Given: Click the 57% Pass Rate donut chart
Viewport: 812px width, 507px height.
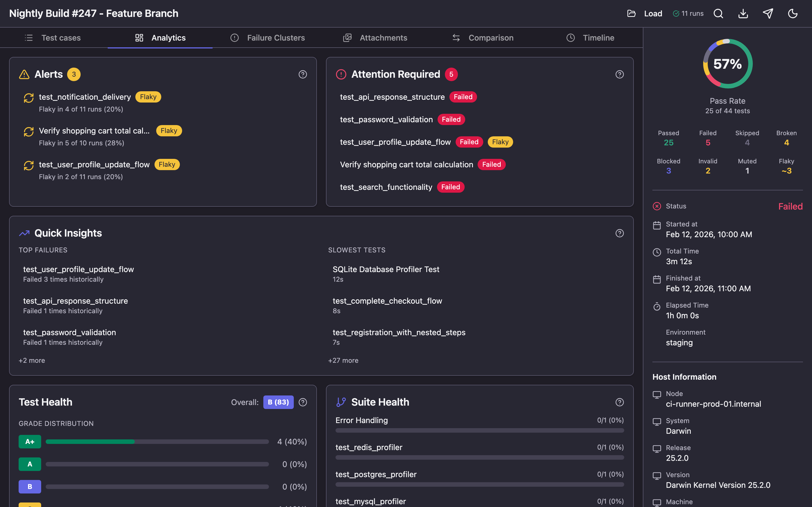Looking at the screenshot, I should (x=727, y=64).
